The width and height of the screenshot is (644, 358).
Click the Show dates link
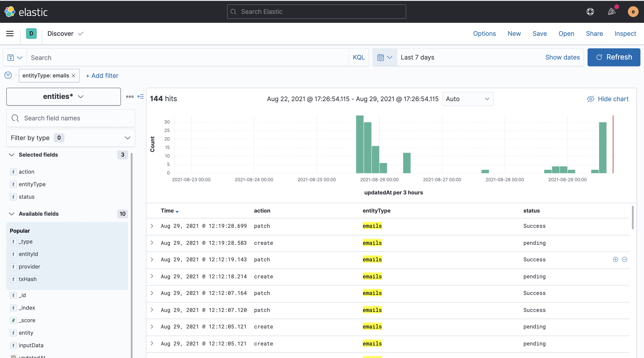click(x=562, y=58)
